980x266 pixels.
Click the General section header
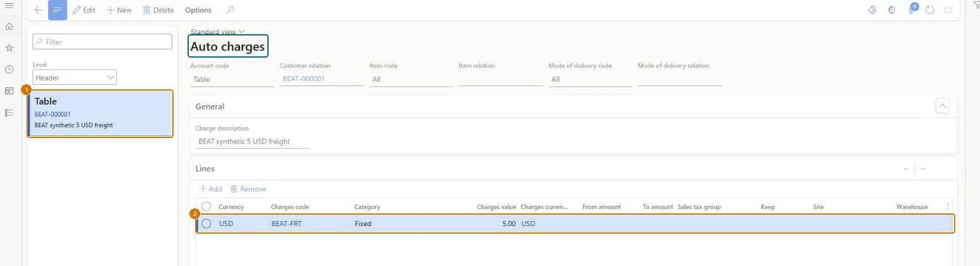210,106
